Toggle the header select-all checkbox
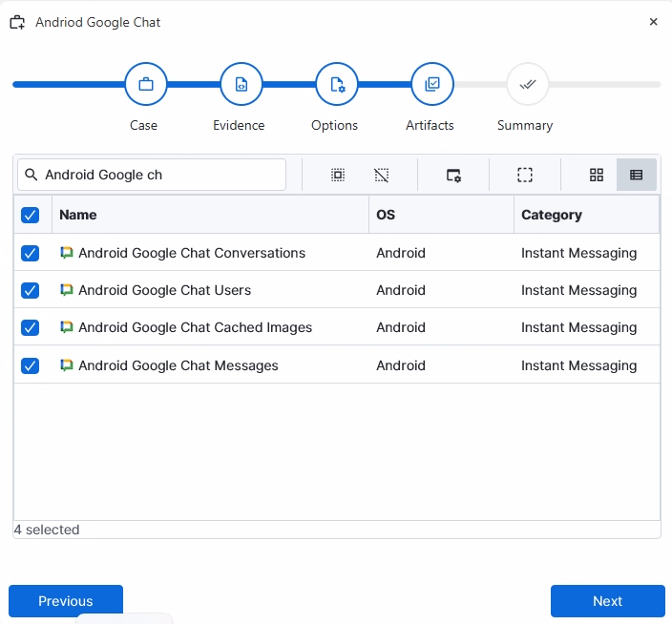Image resolution: width=672 pixels, height=624 pixels. pos(31,215)
